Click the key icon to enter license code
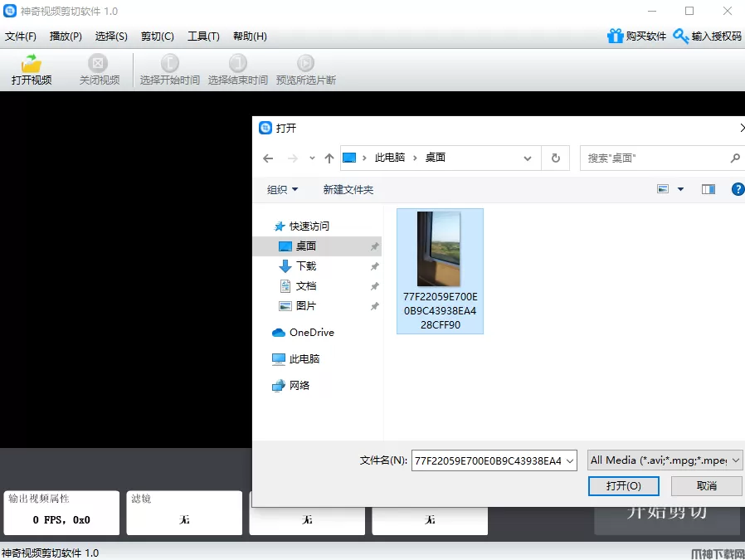The height and width of the screenshot is (560, 745). point(681,37)
